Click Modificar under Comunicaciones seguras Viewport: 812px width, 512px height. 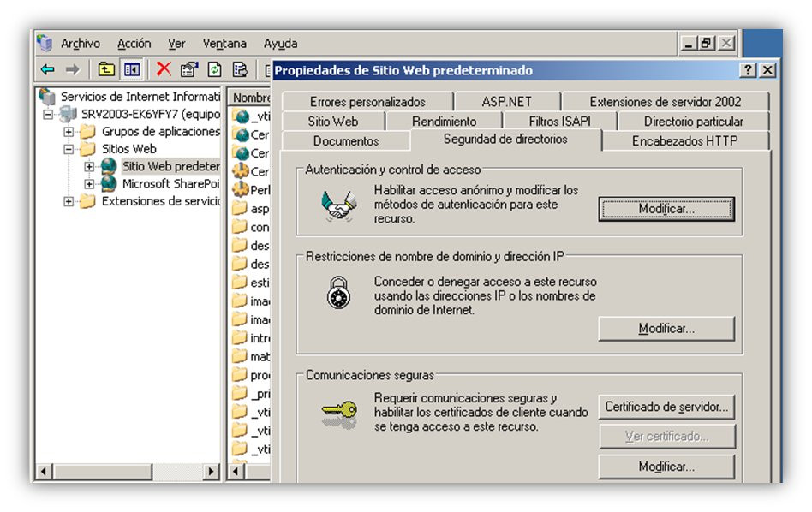coord(666,467)
